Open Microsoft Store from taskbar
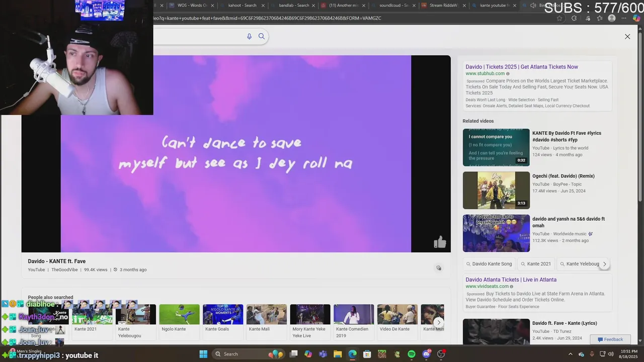644x362 pixels. [x=367, y=354]
